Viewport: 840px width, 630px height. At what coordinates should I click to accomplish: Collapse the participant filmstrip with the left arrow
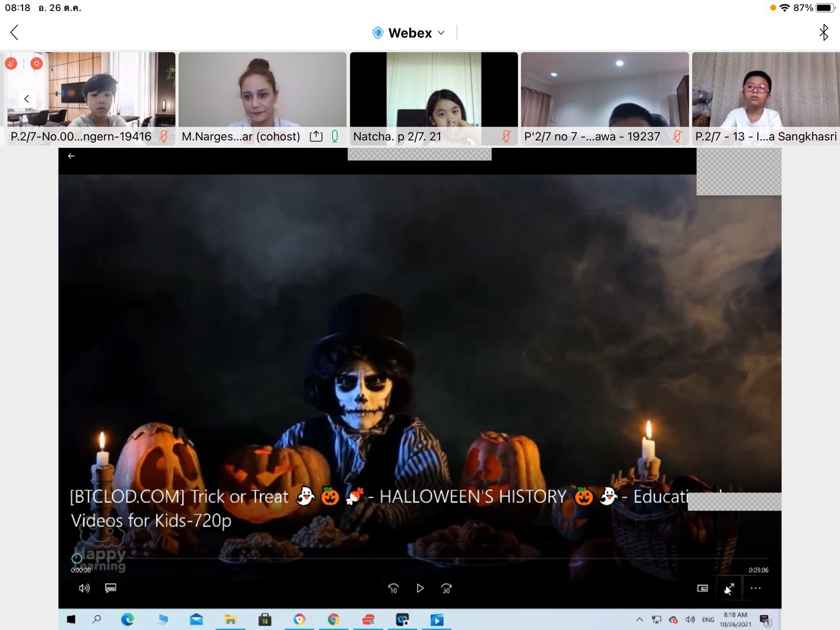pos(27,99)
